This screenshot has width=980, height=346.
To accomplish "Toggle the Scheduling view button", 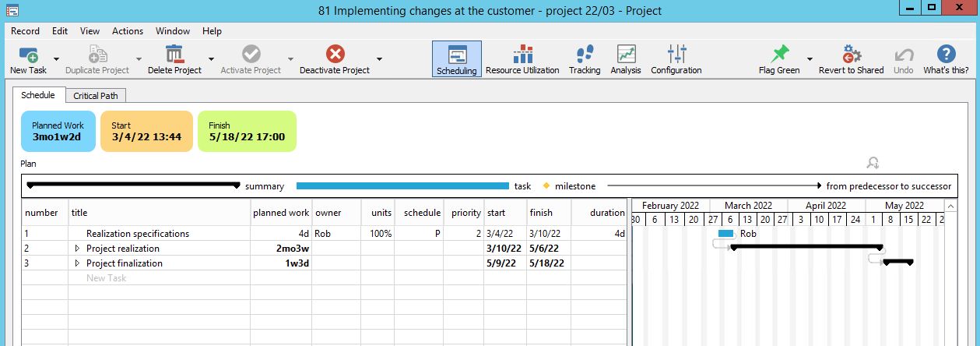I will [x=456, y=59].
